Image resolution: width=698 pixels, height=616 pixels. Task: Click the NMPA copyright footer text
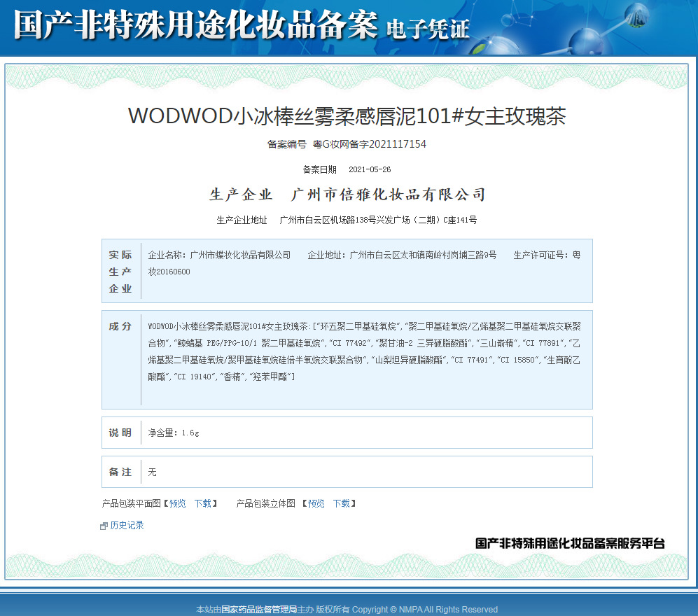click(x=425, y=609)
